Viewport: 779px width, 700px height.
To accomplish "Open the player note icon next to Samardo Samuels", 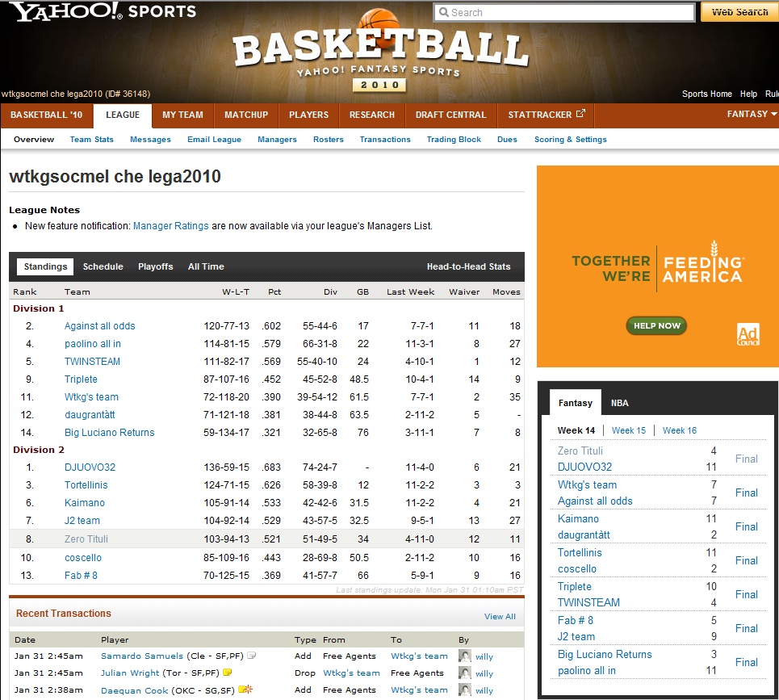I will 251,656.
